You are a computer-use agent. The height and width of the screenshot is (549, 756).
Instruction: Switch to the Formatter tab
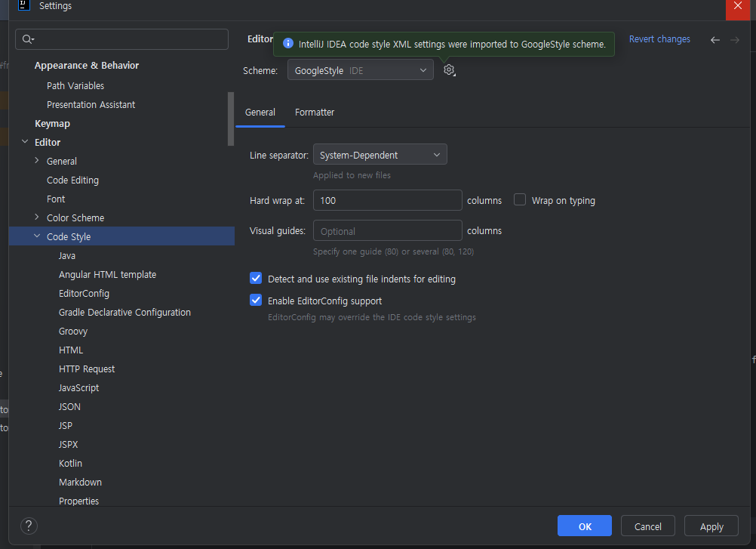315,113
